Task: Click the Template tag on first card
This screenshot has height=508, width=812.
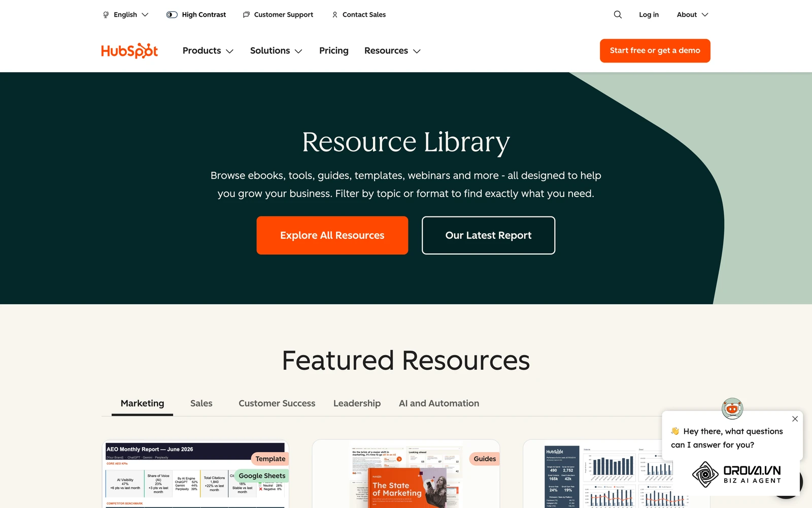Action: click(x=270, y=459)
